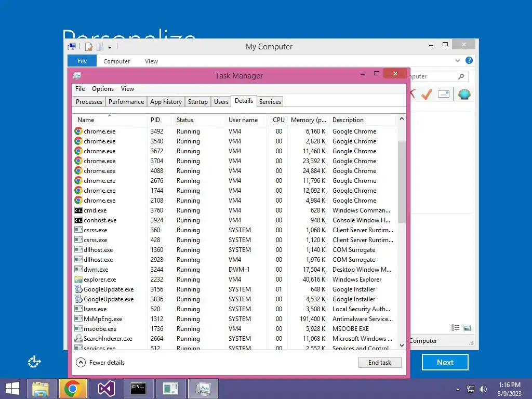Click the explorer.exe folder icon
The width and height of the screenshot is (532, 399).
coord(78,279)
